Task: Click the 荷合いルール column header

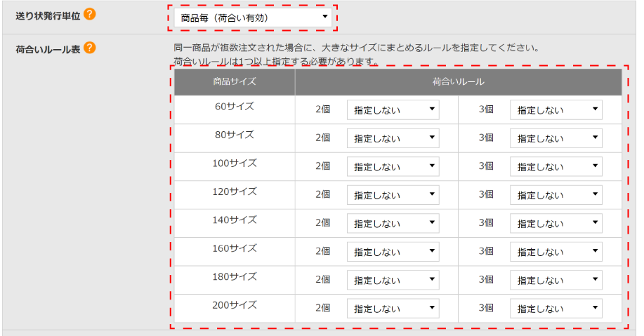Action: pyautogui.click(x=459, y=81)
